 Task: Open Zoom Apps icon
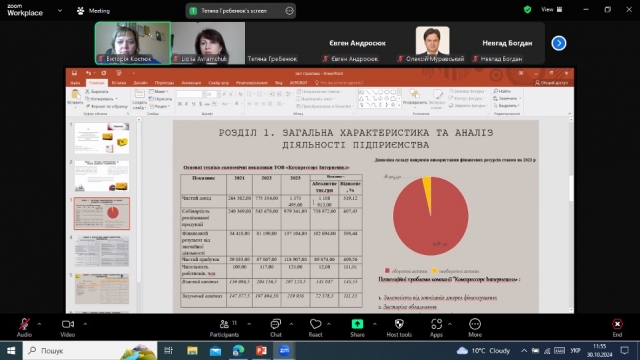(x=436, y=328)
